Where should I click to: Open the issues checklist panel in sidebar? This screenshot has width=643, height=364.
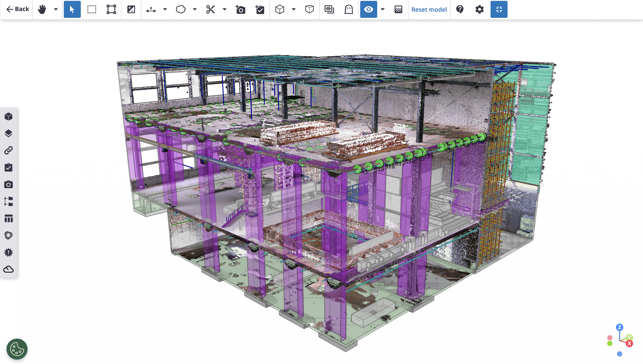tap(9, 168)
